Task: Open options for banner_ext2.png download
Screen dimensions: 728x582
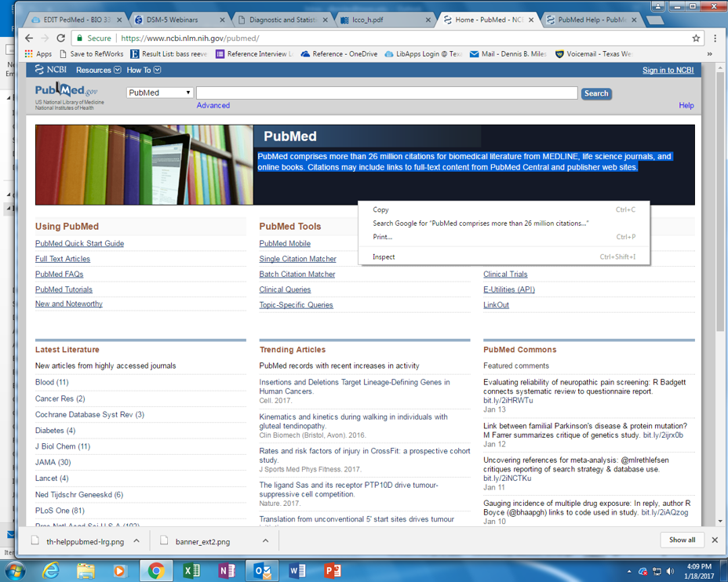Action: click(x=266, y=540)
